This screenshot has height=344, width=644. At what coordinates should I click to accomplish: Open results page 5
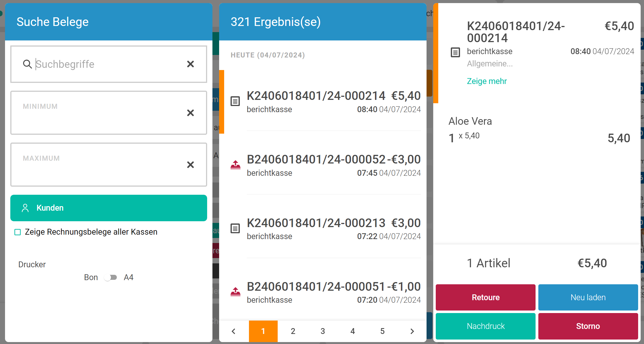382,331
